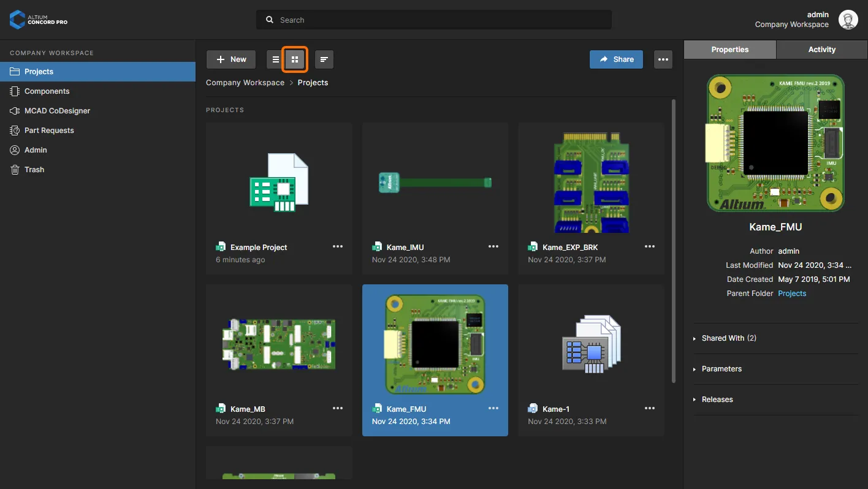
Task: Click the Altium Concord Pro logo
Action: pos(39,20)
